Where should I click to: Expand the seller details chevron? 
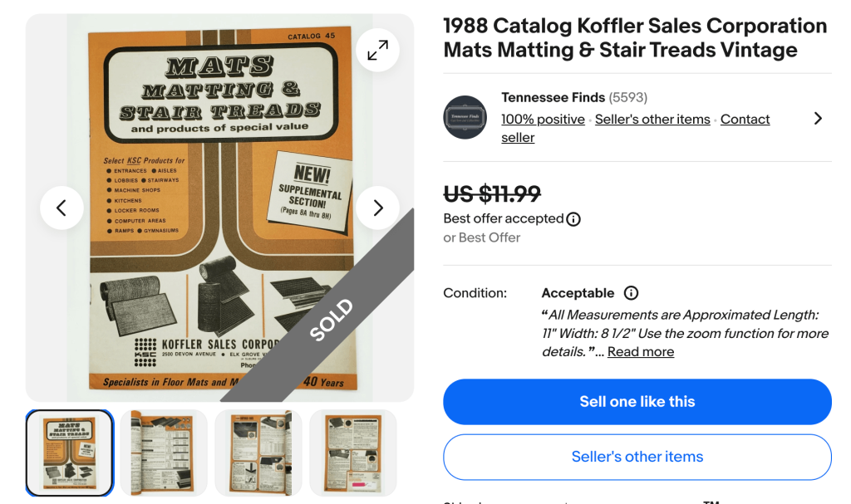pos(817,117)
